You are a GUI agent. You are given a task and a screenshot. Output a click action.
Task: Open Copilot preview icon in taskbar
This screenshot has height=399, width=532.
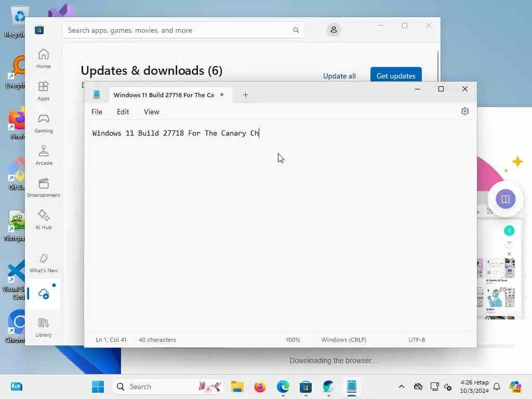pos(515,387)
